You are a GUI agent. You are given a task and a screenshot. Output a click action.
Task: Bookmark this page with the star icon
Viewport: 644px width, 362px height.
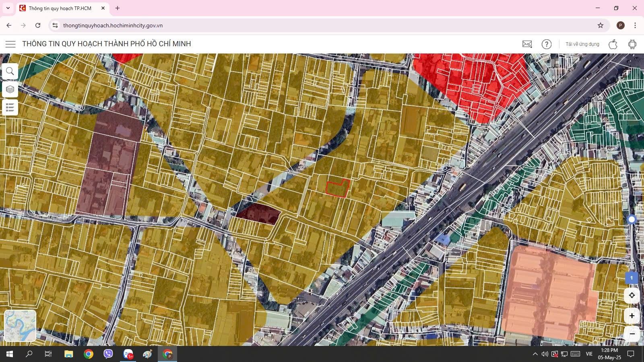[600, 25]
